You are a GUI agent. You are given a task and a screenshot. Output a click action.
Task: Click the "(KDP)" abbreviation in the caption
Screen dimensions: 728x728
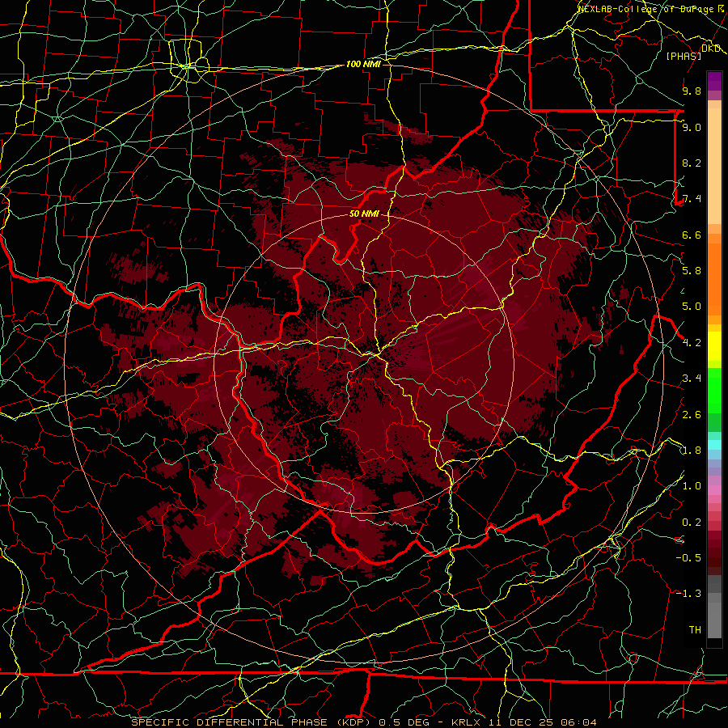(355, 722)
